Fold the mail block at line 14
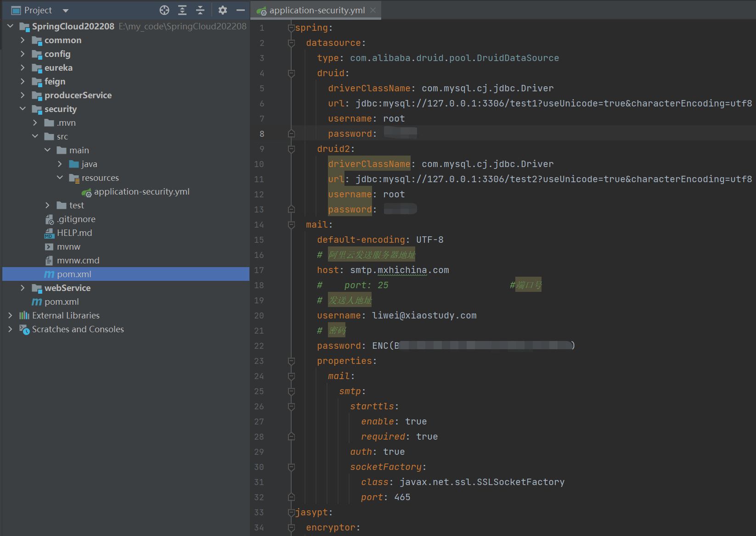Image resolution: width=756 pixels, height=536 pixels. point(291,224)
